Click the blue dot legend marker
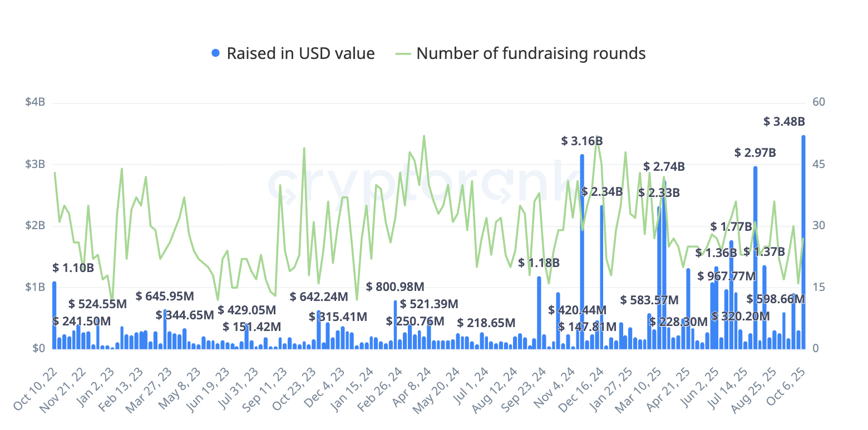The height and width of the screenshot is (430, 868). click(216, 53)
